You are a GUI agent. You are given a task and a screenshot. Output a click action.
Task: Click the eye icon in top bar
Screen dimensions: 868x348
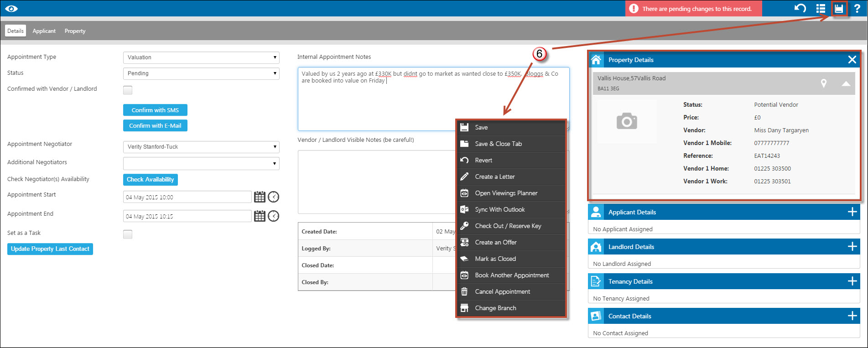(x=11, y=9)
